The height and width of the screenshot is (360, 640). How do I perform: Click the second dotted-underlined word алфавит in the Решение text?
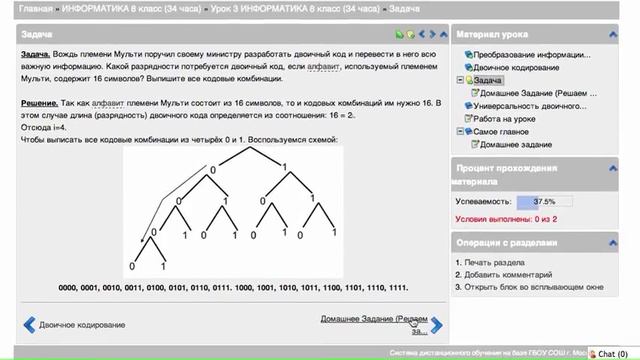108,103
